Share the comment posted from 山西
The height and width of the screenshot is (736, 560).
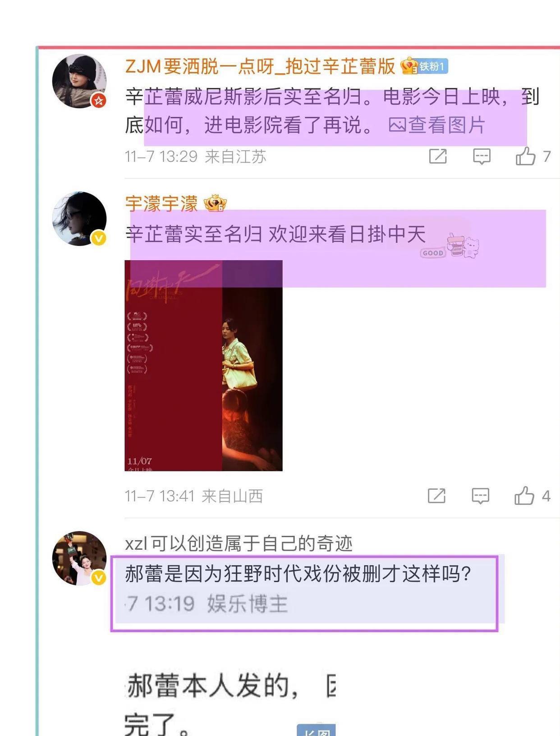[436, 496]
